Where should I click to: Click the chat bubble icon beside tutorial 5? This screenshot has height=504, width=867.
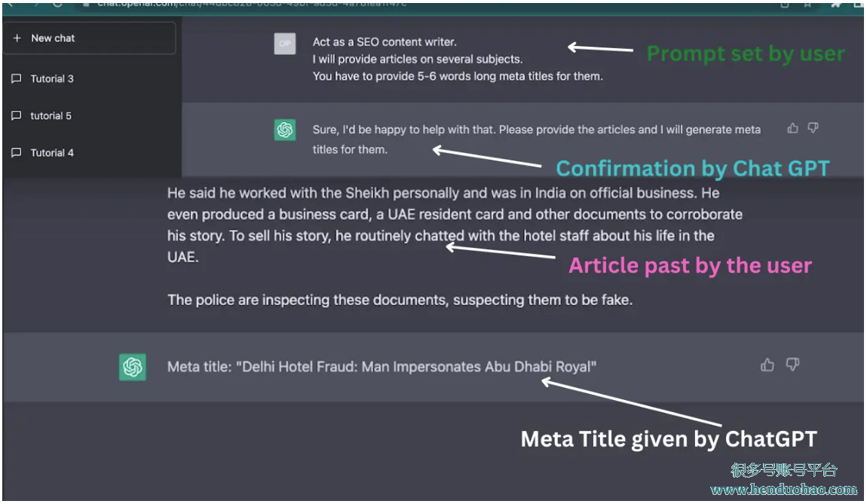[x=17, y=115]
